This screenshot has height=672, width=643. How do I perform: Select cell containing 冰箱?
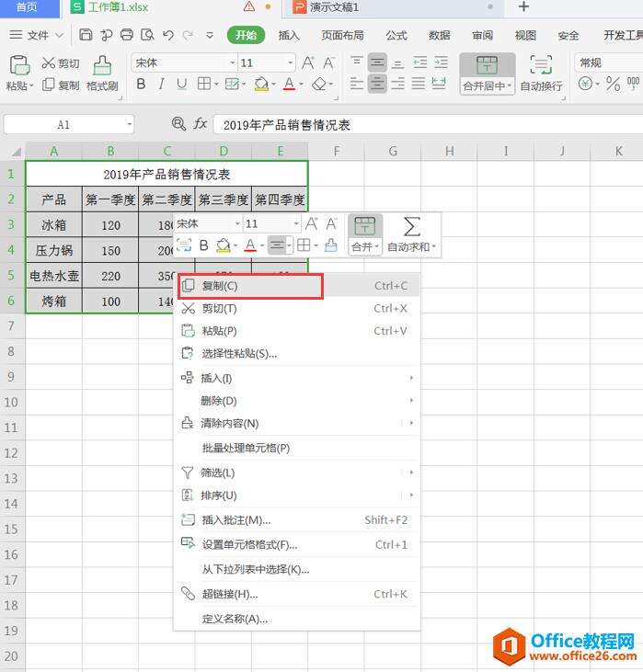(x=54, y=224)
